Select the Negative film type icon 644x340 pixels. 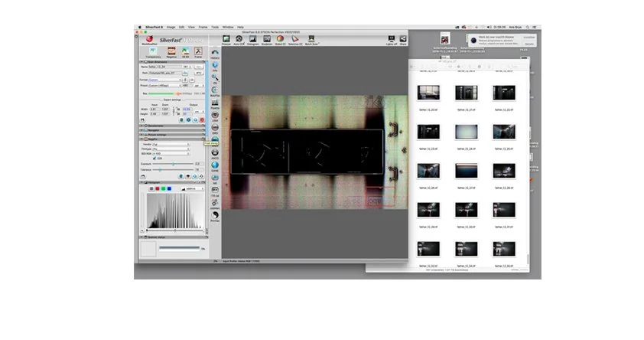pos(171,52)
